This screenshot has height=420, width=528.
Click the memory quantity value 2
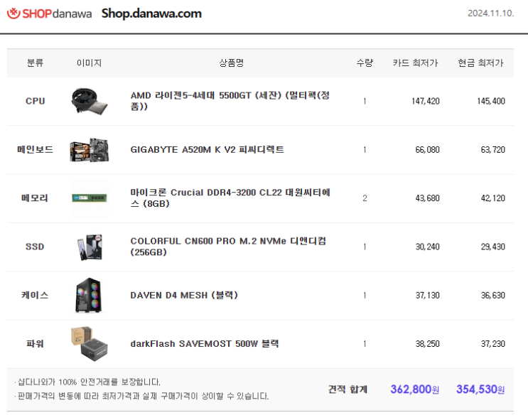[x=365, y=198]
